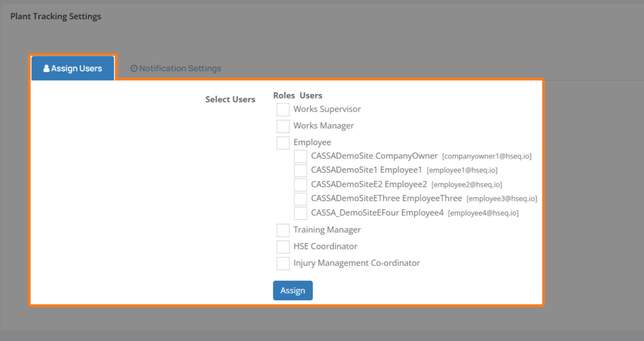Image resolution: width=644 pixels, height=341 pixels.
Task: Enable the Works Manager role checkbox
Action: point(283,126)
